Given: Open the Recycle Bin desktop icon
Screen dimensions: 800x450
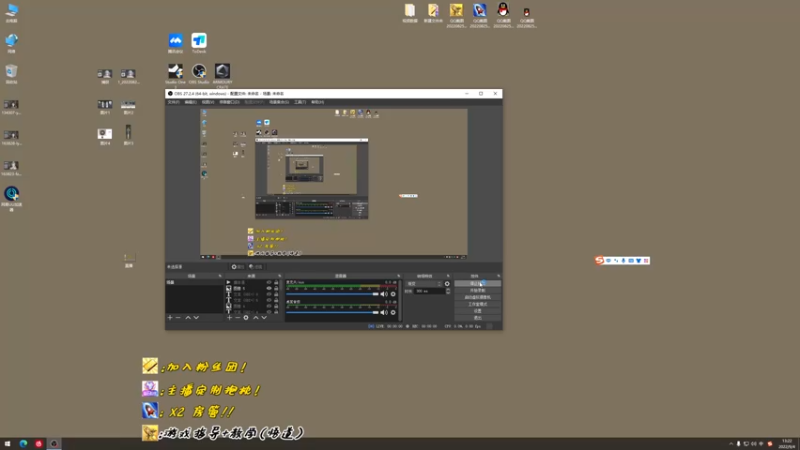Looking at the screenshot, I should (11, 74).
